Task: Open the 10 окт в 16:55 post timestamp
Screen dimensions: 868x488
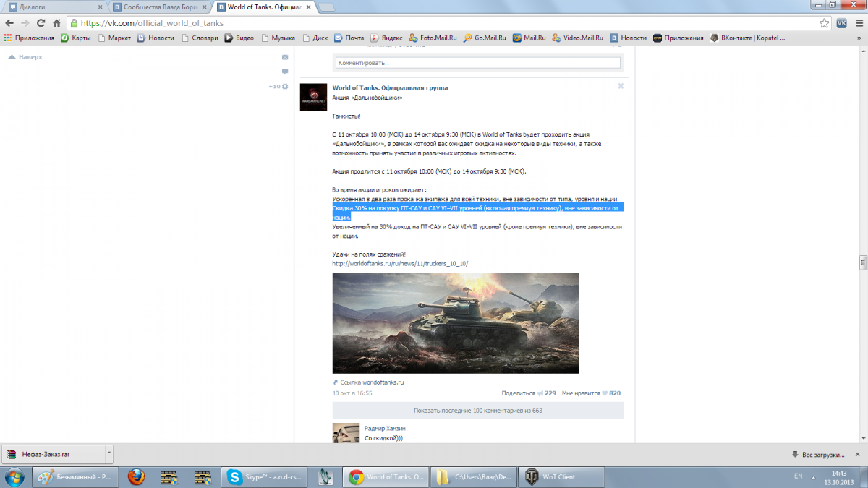Action: click(352, 393)
